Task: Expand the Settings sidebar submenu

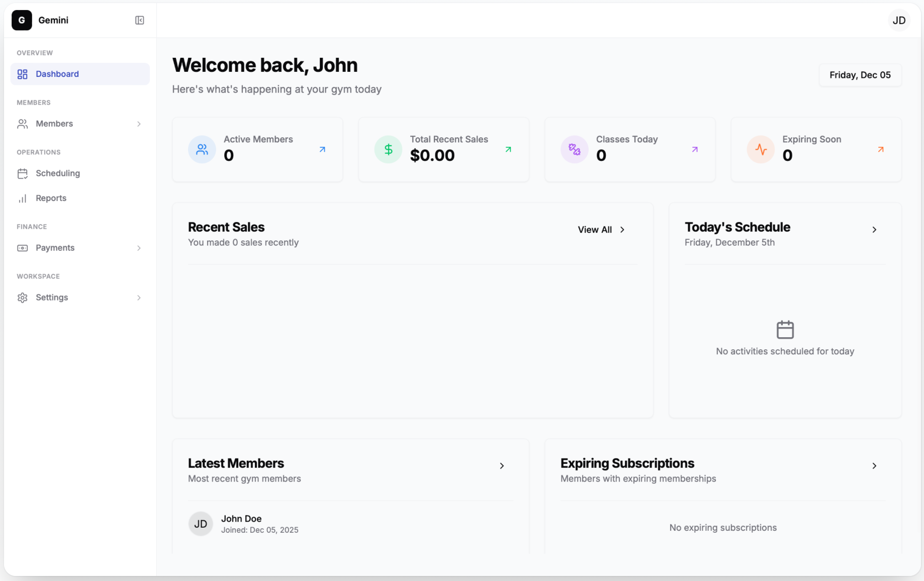Action: (x=139, y=298)
